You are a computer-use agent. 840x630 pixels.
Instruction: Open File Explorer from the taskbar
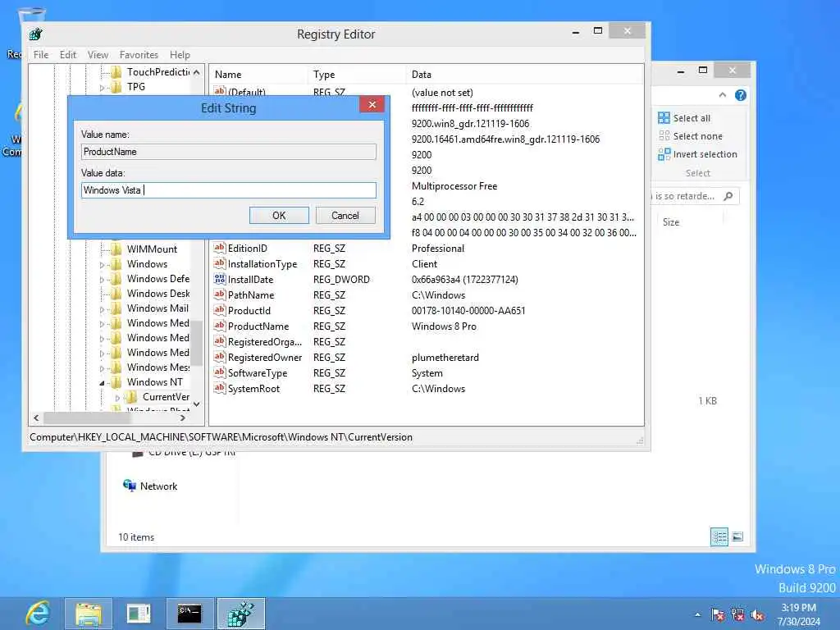[x=89, y=614]
